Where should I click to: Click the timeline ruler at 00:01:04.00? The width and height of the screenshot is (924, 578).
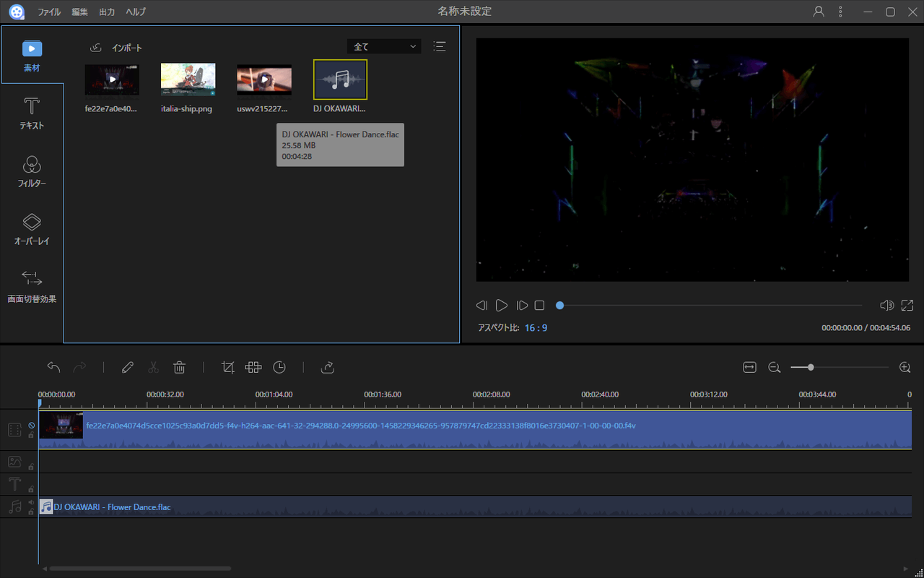274,395
